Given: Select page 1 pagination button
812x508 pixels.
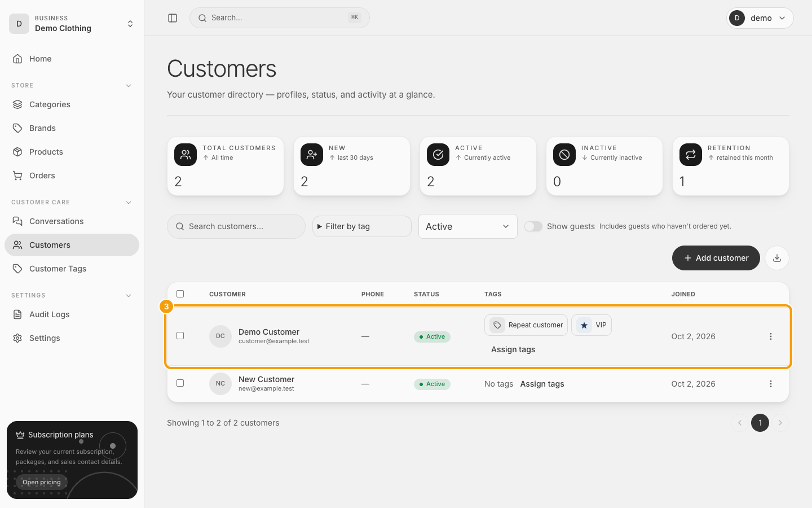Looking at the screenshot, I should (x=760, y=423).
